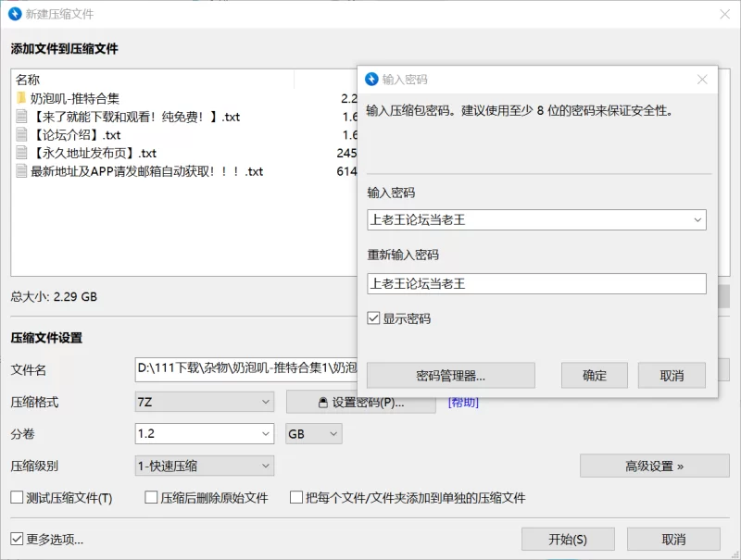This screenshot has width=741, height=560.
Task: Uncheck the 显示密码 checkbox
Action: pos(373,318)
